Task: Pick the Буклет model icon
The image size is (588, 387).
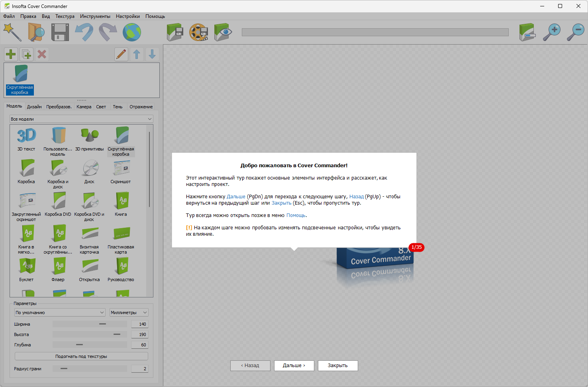Action: 26,270
